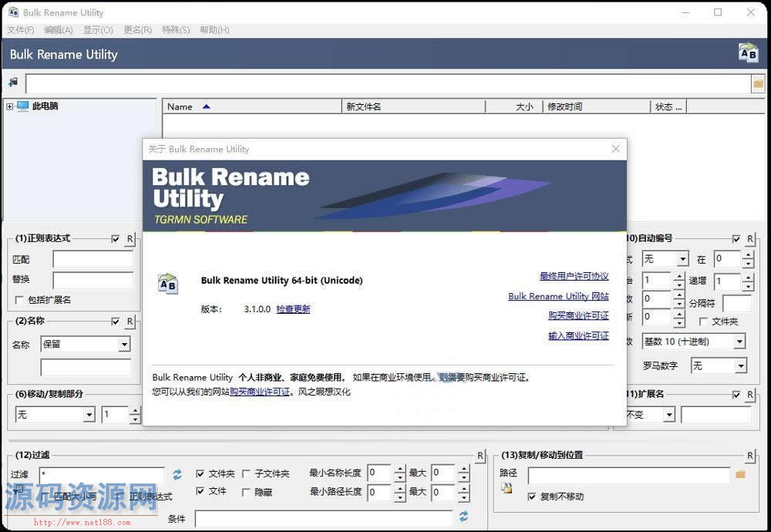Click the 路径 destination input field
The width and height of the screenshot is (771, 532).
629,475
